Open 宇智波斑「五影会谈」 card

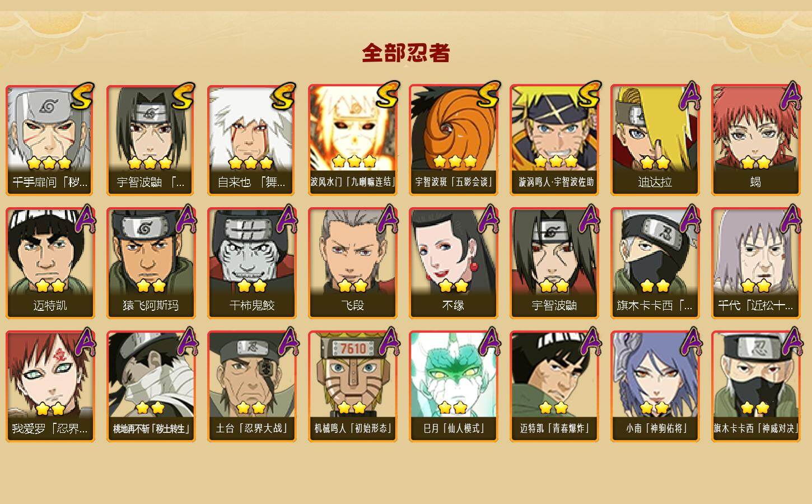453,140
